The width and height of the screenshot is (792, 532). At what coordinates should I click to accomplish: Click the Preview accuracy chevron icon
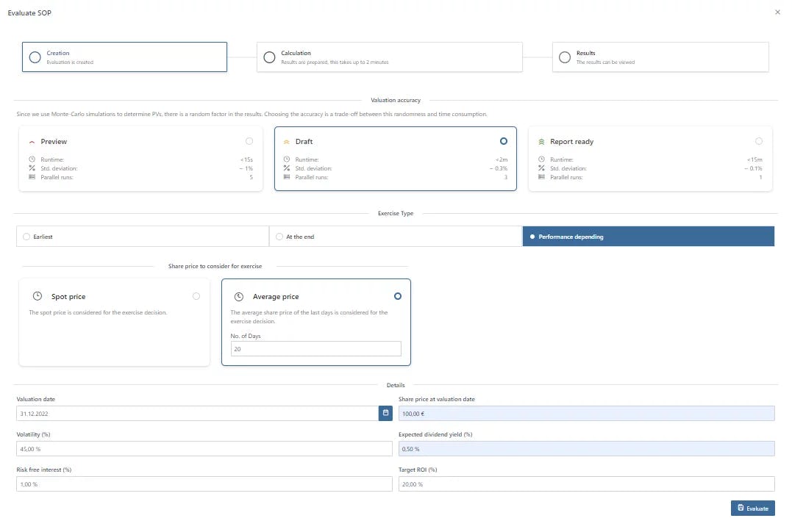pos(32,142)
